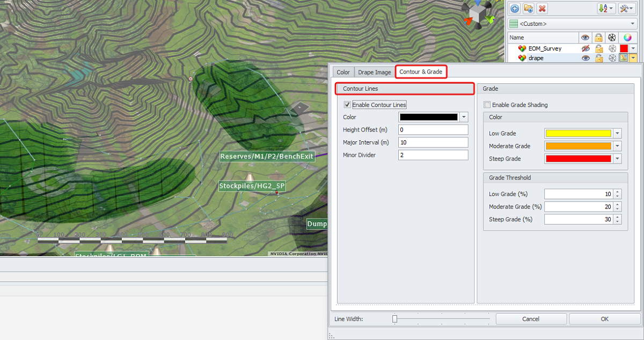This screenshot has width=644, height=340.
Task: Click the eye visibility column header
Action: 586,38
